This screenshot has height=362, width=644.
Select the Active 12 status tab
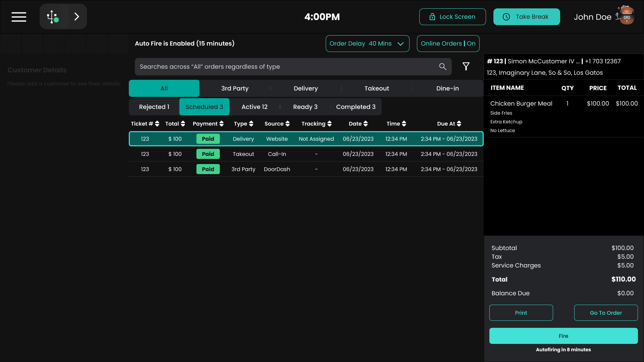pos(254,107)
